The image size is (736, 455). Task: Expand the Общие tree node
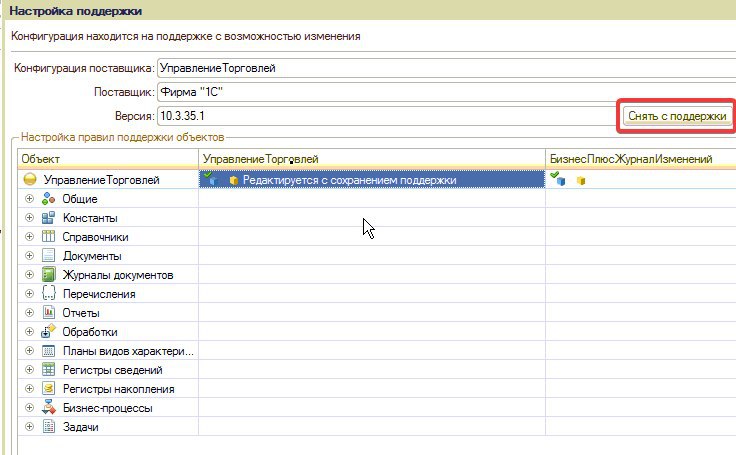coord(29,199)
